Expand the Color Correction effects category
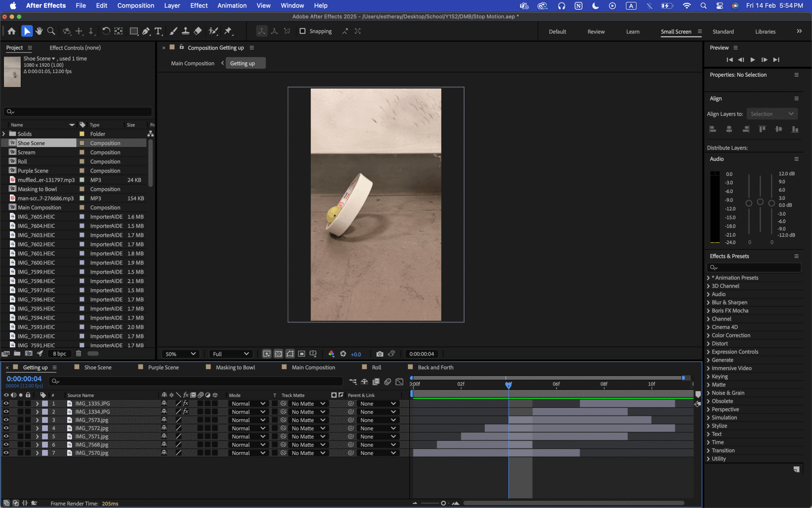 pyautogui.click(x=708, y=335)
